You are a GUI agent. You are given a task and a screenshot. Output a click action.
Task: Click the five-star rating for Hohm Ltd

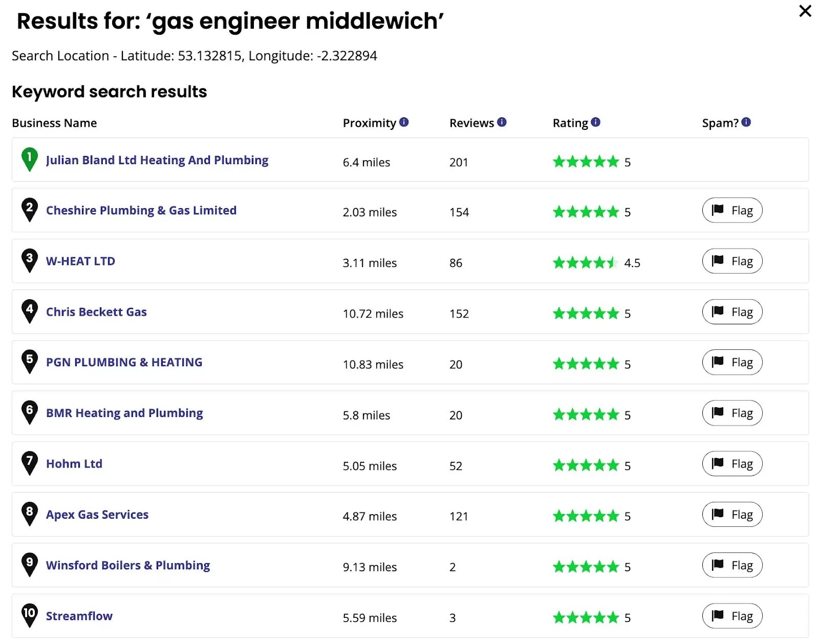point(586,465)
